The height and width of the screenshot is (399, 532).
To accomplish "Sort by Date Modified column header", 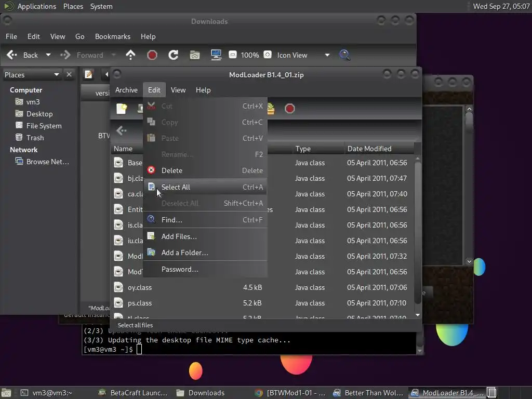I will click(379, 149).
